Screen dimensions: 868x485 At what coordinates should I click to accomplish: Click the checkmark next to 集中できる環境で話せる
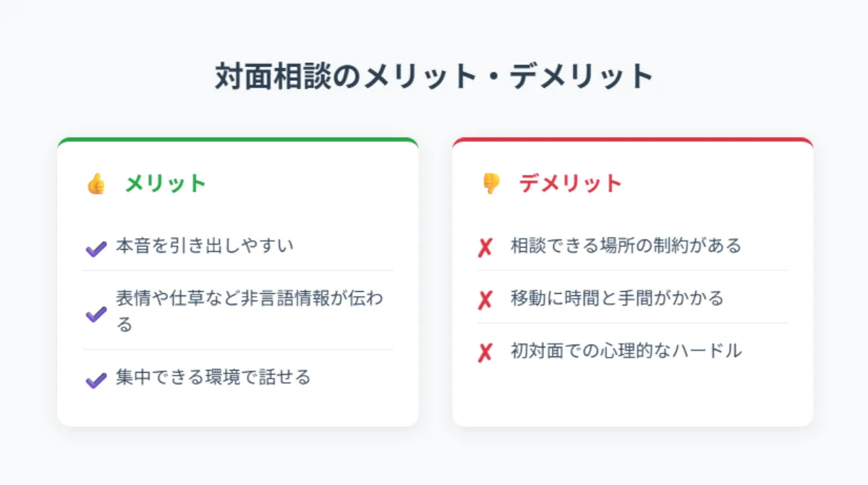pos(95,380)
